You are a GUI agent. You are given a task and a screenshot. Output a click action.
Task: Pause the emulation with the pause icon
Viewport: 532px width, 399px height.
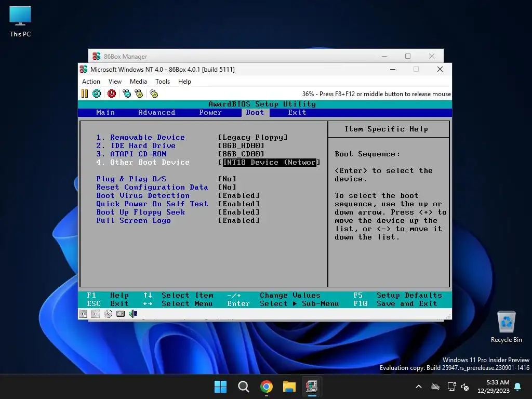(85, 94)
